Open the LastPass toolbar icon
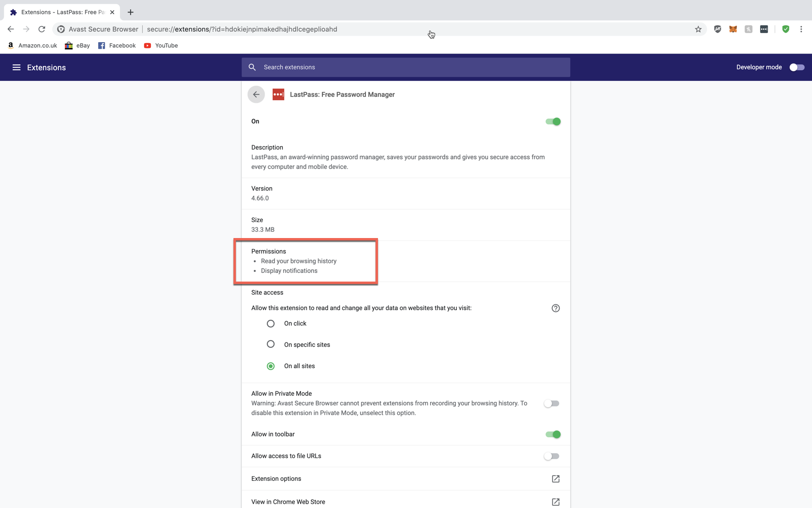 pyautogui.click(x=764, y=29)
